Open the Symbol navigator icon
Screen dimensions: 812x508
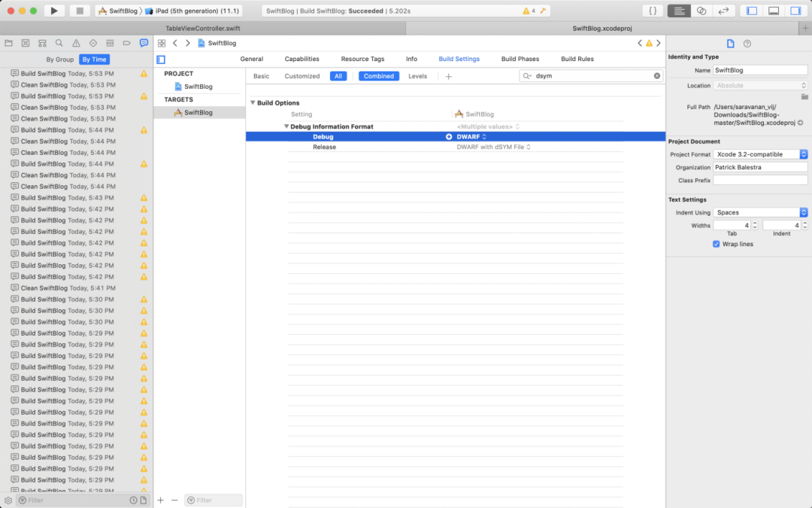42,43
